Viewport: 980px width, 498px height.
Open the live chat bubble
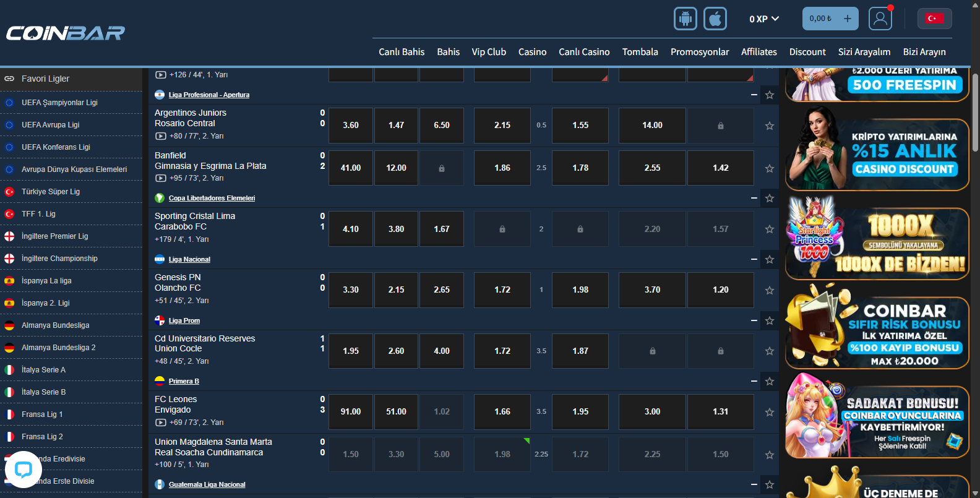tap(23, 470)
